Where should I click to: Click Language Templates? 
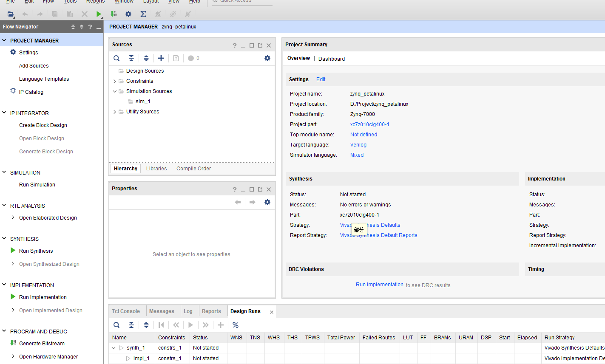[x=44, y=79]
